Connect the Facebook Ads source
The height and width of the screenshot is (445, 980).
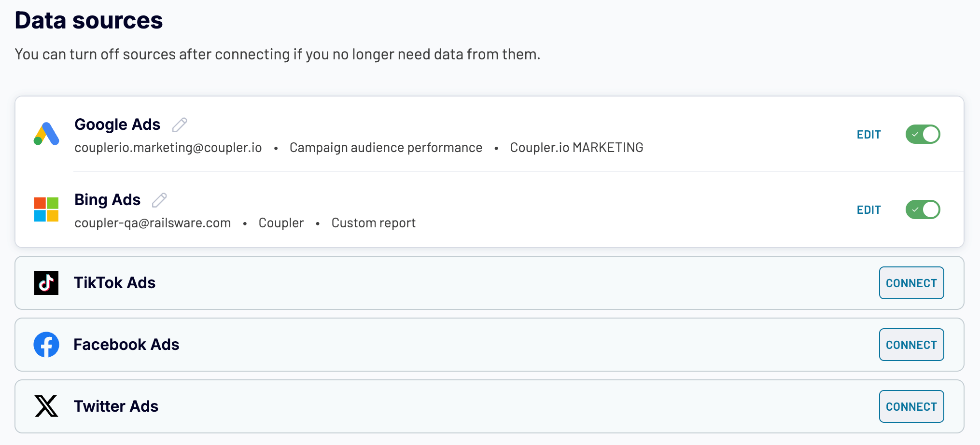(911, 345)
